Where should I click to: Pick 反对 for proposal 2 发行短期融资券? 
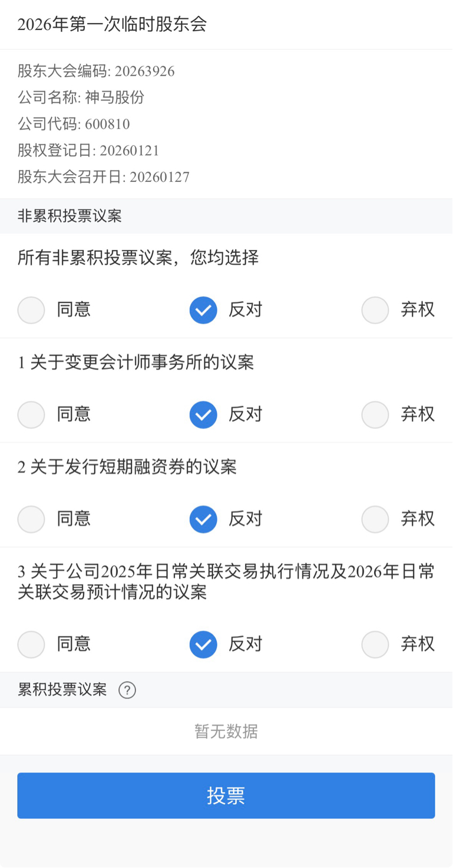[203, 519]
